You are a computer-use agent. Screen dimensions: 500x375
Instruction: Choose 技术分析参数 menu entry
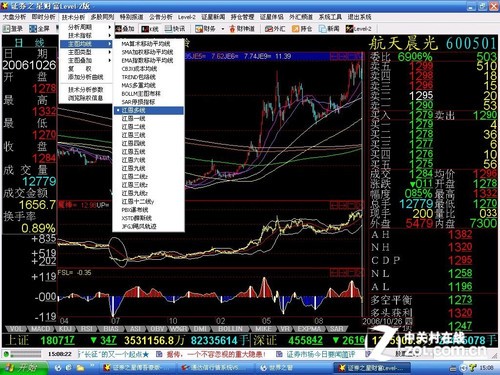point(86,90)
